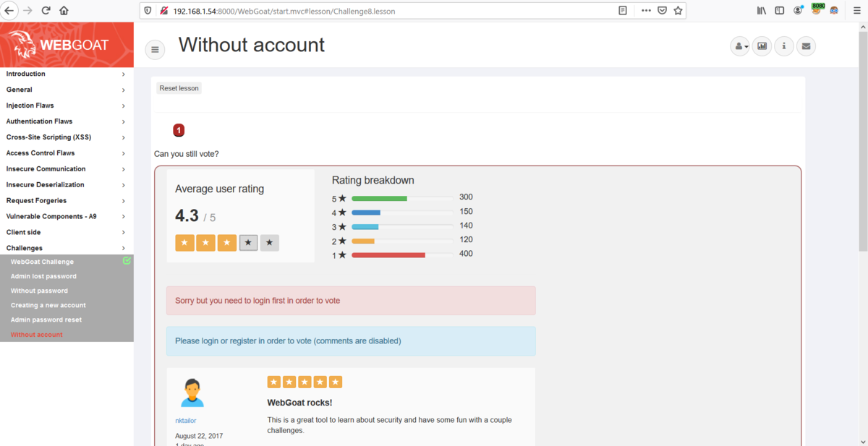Select WebGoat Challenge lesson

(42, 262)
